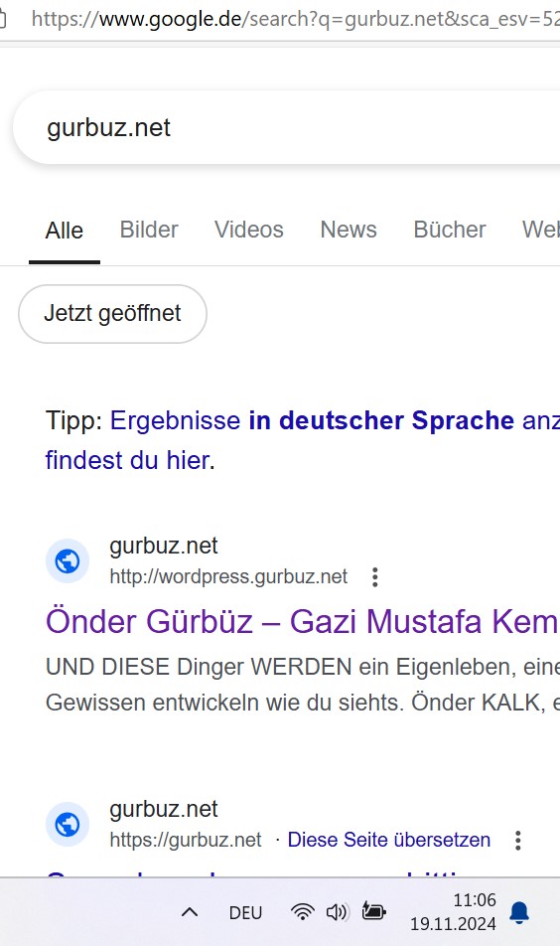Viewport: 560px width, 946px height.
Task: Open clock showing 11:06 and 19.11.2024
Action: (x=454, y=912)
